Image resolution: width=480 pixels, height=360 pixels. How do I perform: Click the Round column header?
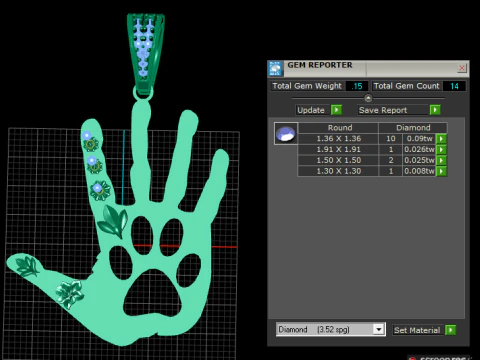pos(339,128)
